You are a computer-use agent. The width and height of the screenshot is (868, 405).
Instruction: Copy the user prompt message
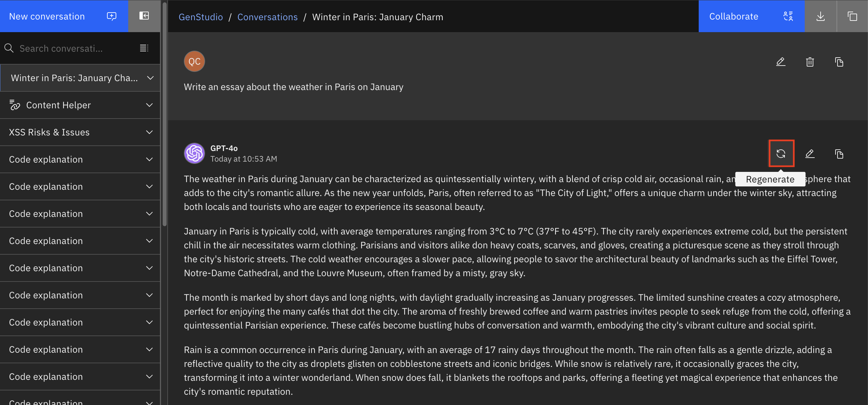[x=839, y=62]
